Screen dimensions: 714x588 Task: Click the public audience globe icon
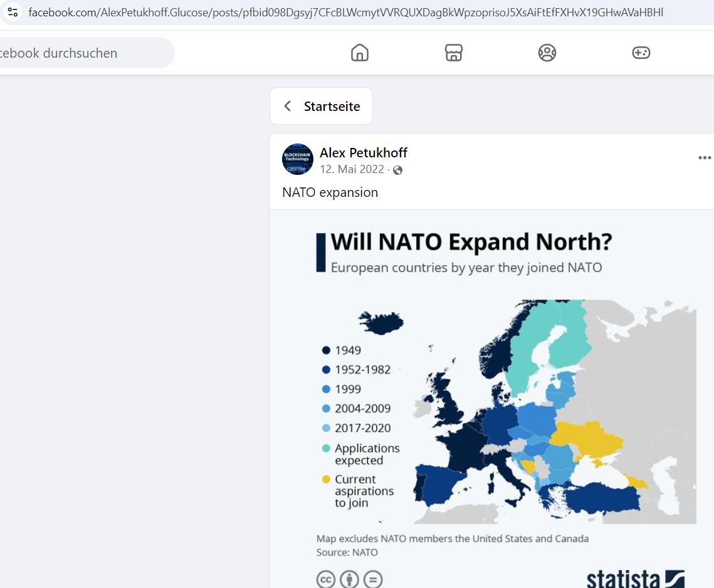397,170
